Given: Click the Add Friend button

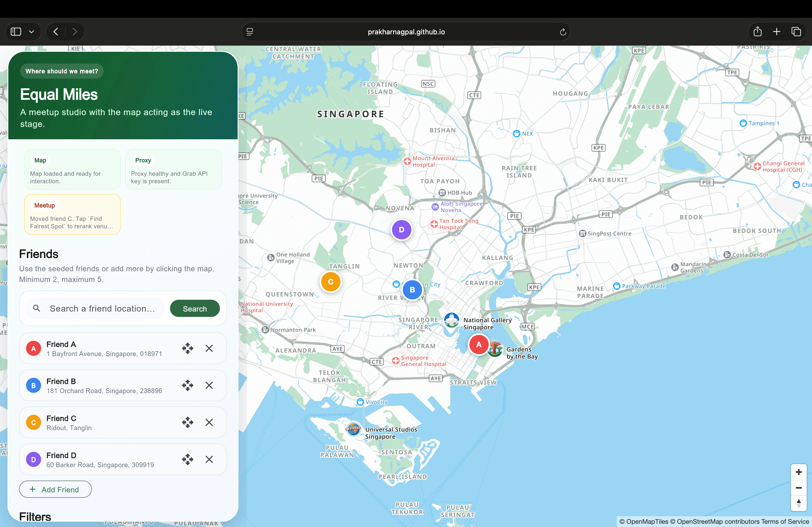Looking at the screenshot, I should [x=55, y=489].
